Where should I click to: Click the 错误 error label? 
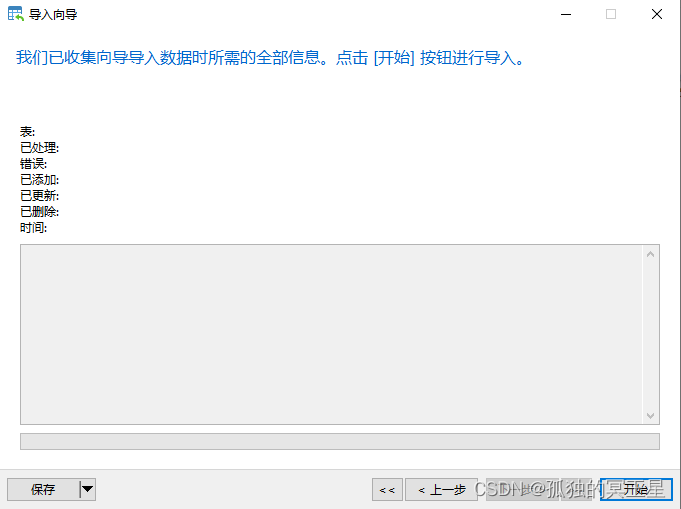(33, 164)
